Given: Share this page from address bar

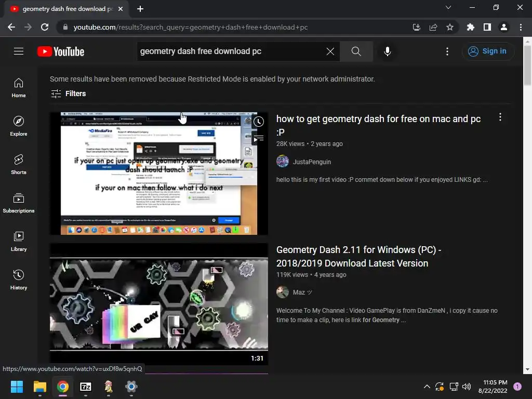Looking at the screenshot, I should pos(433,27).
